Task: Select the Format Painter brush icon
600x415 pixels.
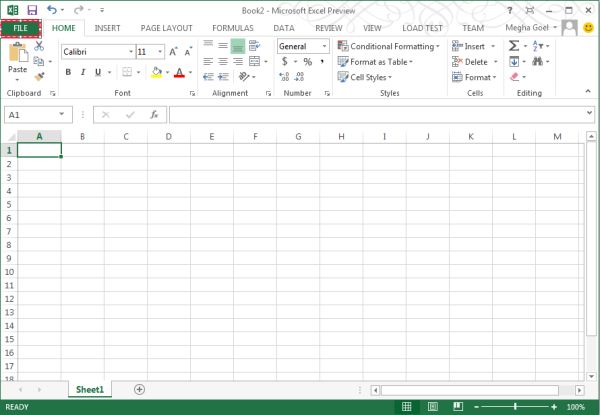Action: pyautogui.click(x=39, y=76)
